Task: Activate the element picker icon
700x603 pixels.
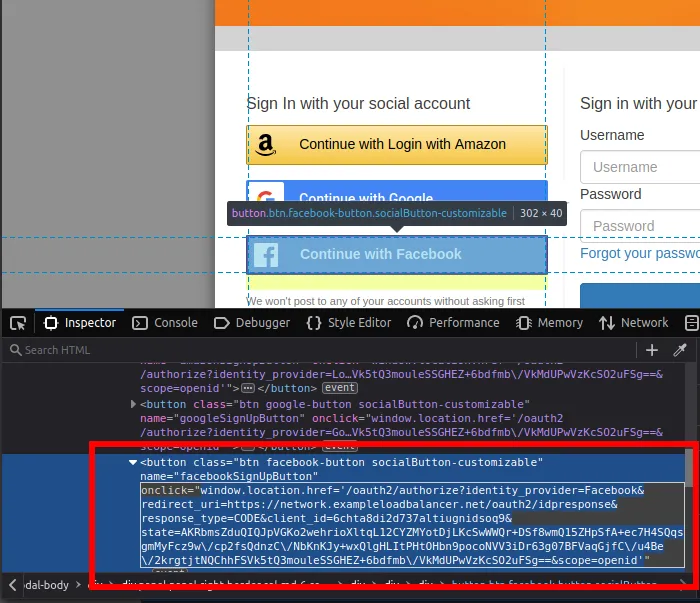Action: (x=18, y=323)
